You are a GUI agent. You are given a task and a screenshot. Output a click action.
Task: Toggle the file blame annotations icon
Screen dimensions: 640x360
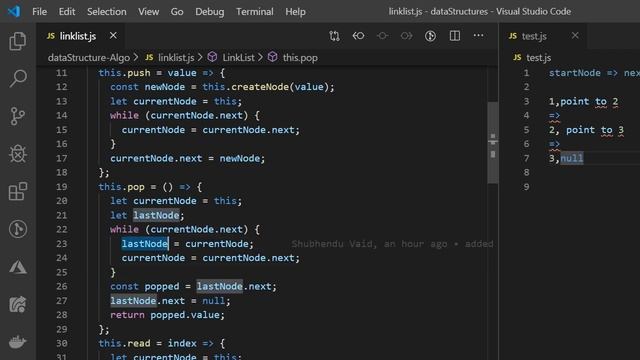(430, 36)
